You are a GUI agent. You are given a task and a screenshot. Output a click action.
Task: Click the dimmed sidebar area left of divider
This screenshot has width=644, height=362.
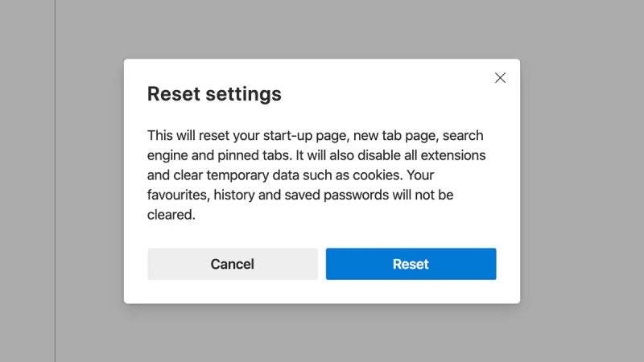[27, 181]
